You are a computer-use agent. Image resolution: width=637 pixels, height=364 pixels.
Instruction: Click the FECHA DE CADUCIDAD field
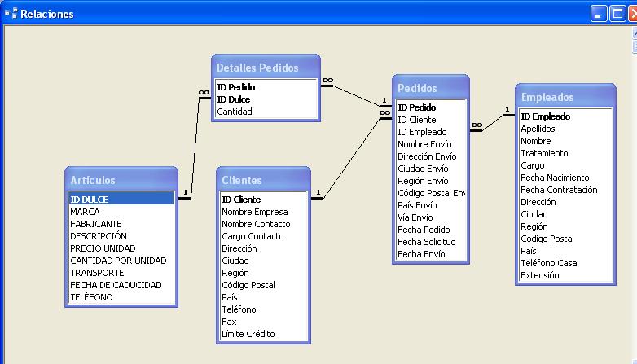coord(116,285)
